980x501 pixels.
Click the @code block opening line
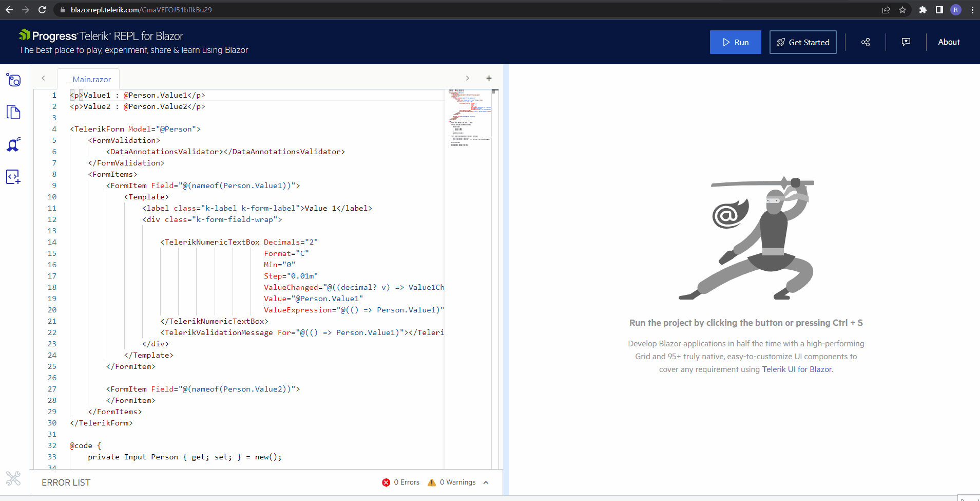click(85, 446)
